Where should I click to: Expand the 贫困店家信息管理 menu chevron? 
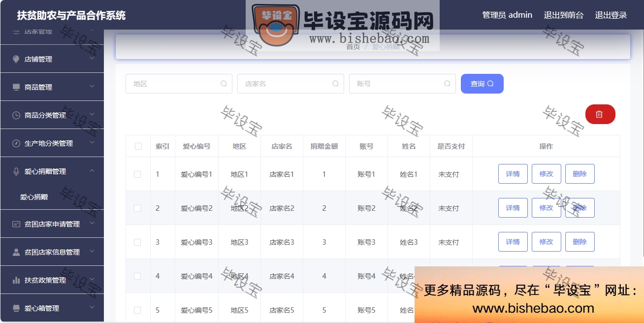[92, 252]
